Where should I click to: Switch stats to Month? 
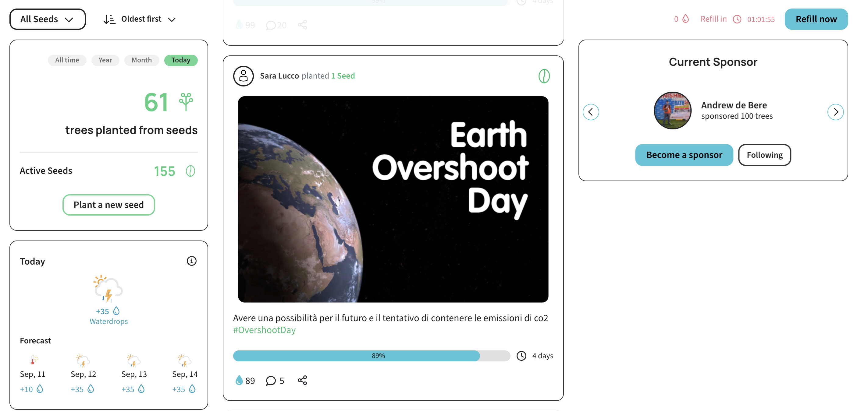point(141,60)
